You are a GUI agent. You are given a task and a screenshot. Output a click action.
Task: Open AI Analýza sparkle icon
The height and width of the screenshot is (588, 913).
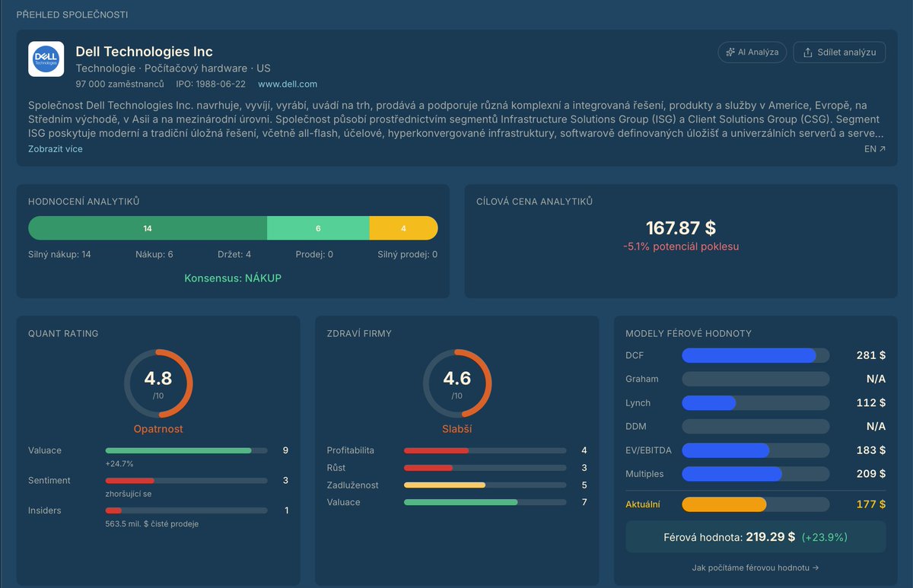pyautogui.click(x=731, y=52)
